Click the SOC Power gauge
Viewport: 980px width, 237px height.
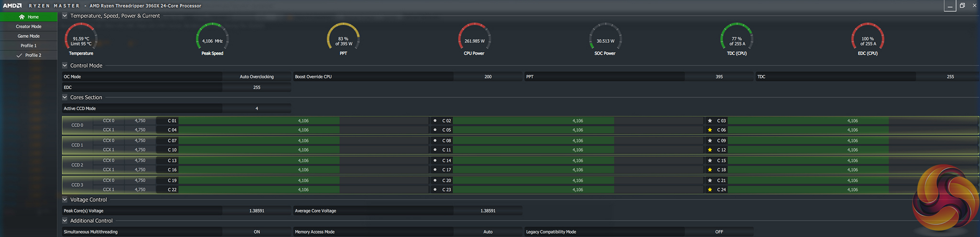pos(605,37)
